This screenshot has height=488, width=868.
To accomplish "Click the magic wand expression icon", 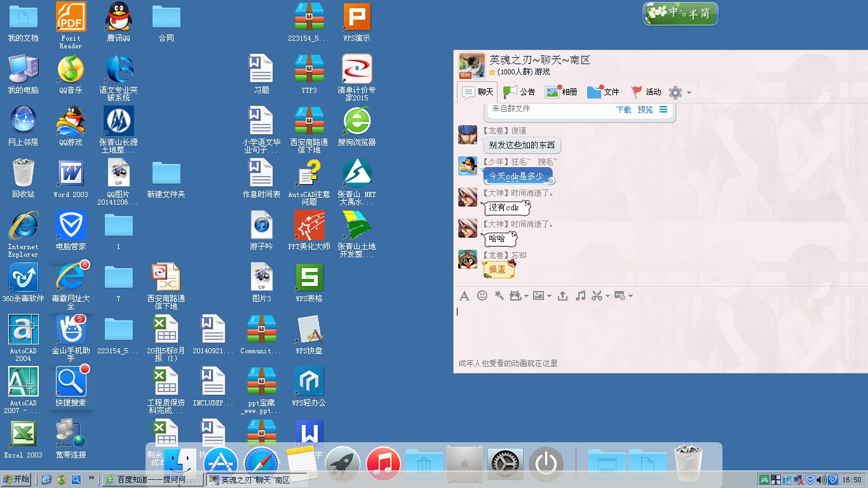I will pos(499,295).
